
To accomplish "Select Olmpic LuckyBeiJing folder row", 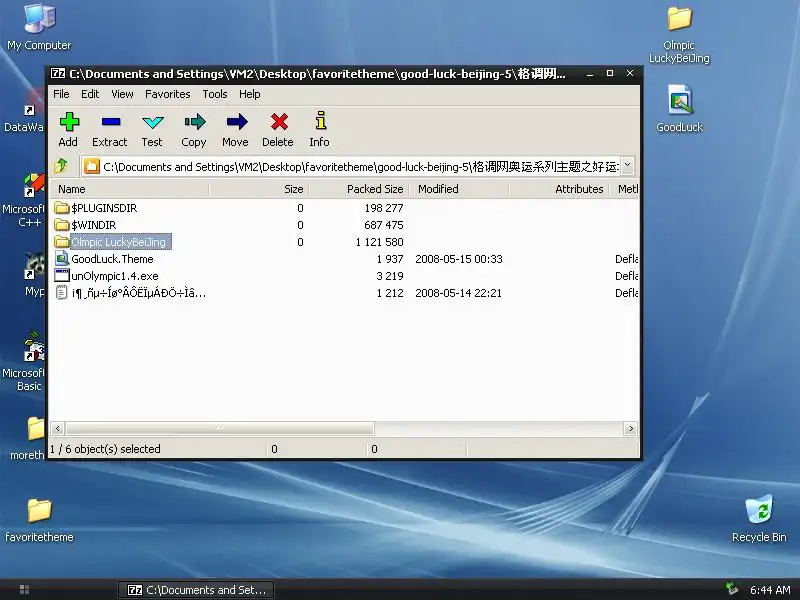I will 344,242.
